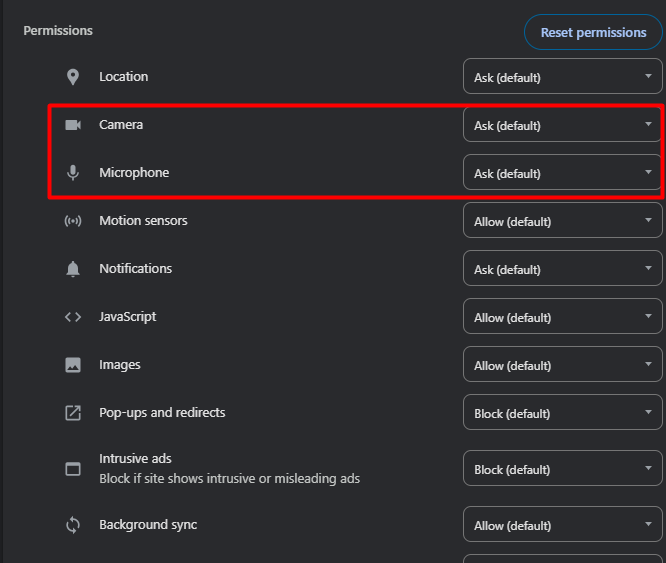
Task: Click the Intrusive ads label
Action: (x=135, y=459)
